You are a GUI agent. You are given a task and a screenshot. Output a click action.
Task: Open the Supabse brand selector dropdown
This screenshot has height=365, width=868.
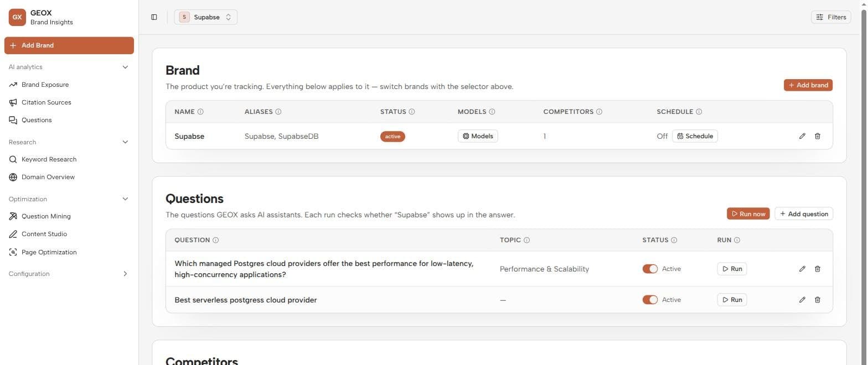point(206,17)
